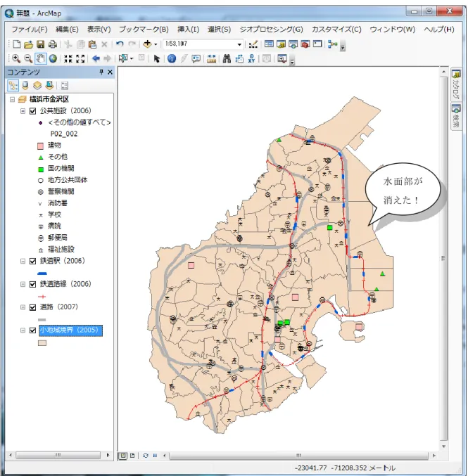Toggle the 鉄道駅 (2006) layer checkbox

[33, 261]
